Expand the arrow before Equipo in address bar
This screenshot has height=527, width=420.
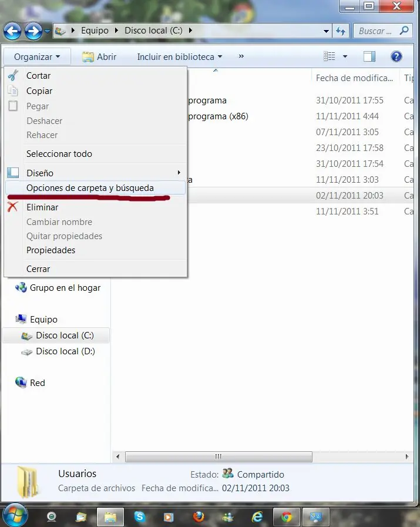coord(73,31)
